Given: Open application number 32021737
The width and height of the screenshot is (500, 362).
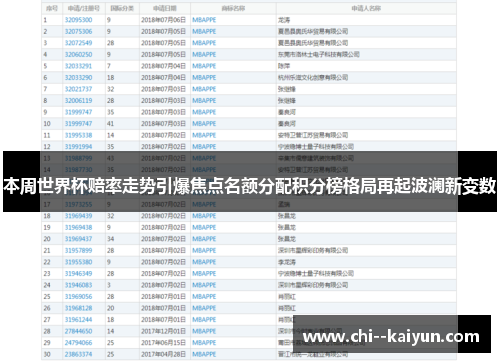Looking at the screenshot, I should pyautogui.click(x=78, y=89).
